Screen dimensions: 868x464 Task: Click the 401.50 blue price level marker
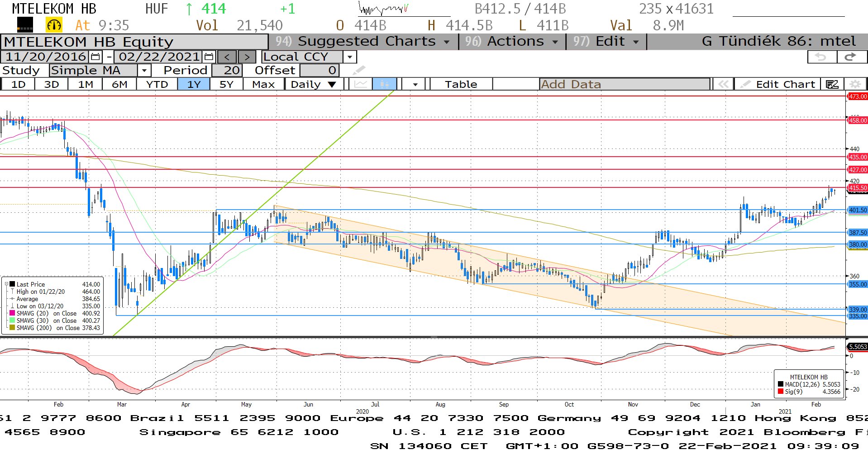(x=857, y=210)
